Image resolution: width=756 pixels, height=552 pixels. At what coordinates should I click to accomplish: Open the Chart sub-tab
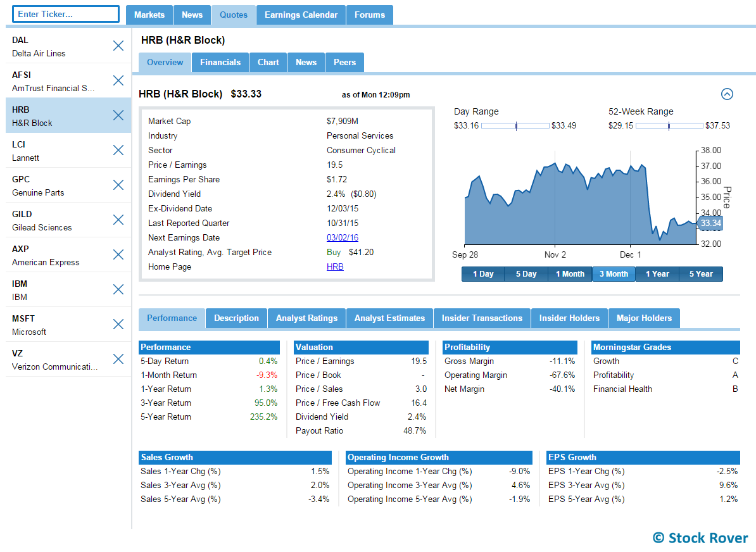(x=268, y=62)
